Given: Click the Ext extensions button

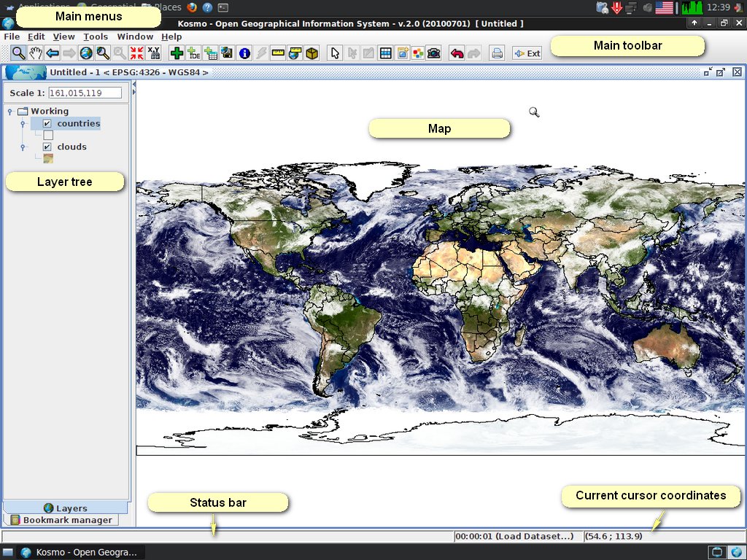Looking at the screenshot, I should 527,52.
